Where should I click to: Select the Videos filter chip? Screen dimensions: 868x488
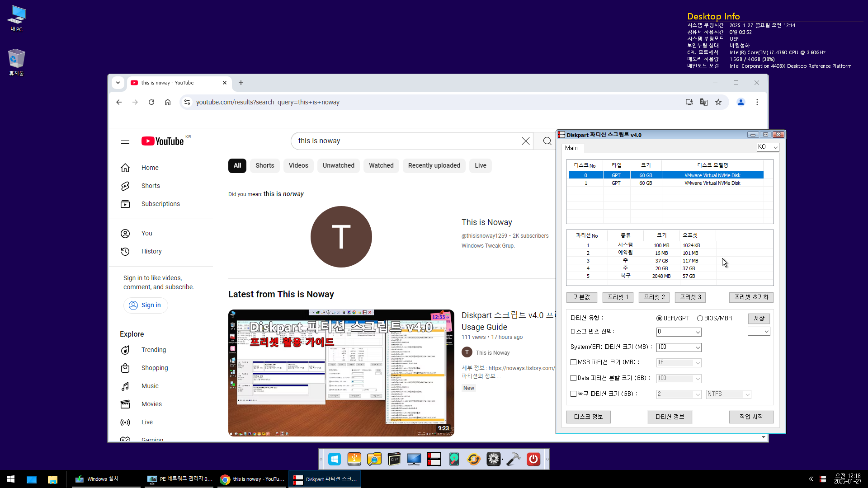(298, 165)
